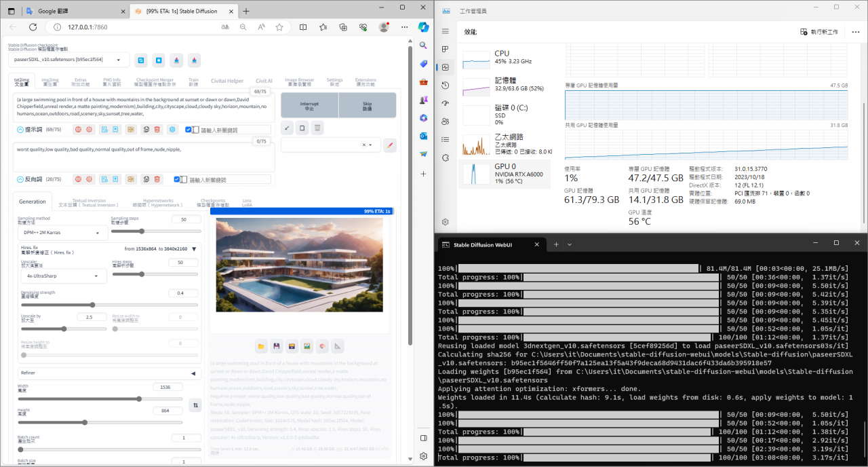This screenshot has height=467, width=868.
Task: Click the Skip button
Action: click(x=367, y=105)
